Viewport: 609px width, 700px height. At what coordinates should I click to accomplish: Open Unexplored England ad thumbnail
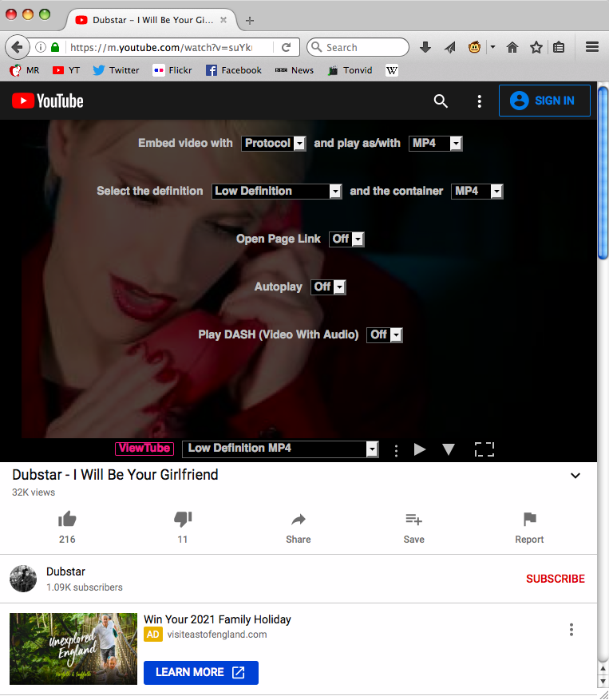[x=73, y=649]
